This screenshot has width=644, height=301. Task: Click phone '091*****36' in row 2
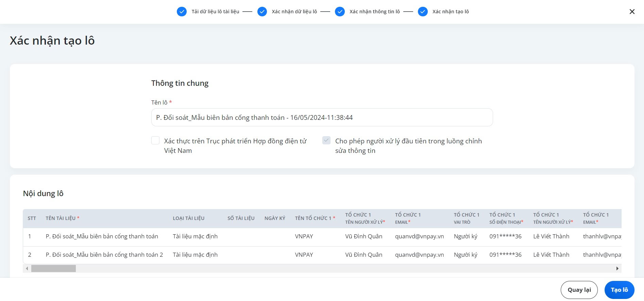505,255
